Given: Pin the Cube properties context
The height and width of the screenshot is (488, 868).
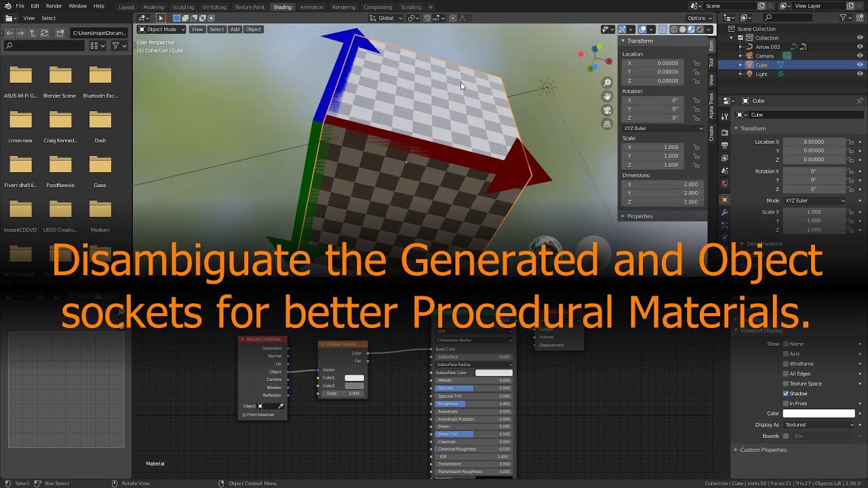Looking at the screenshot, I should (x=860, y=100).
